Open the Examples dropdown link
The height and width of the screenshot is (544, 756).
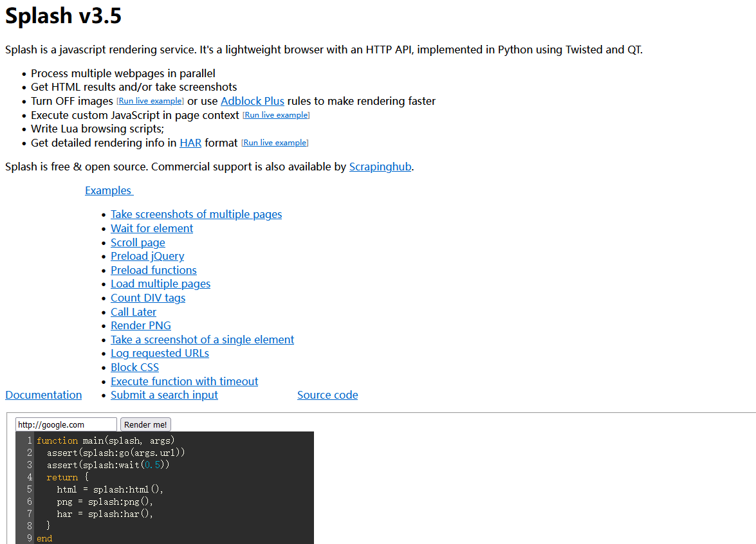tap(109, 190)
